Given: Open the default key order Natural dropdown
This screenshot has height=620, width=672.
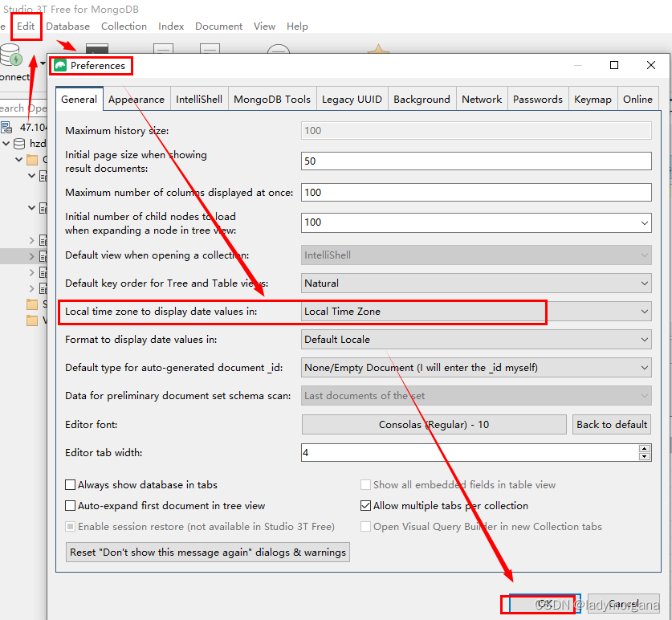Looking at the screenshot, I should pyautogui.click(x=476, y=283).
